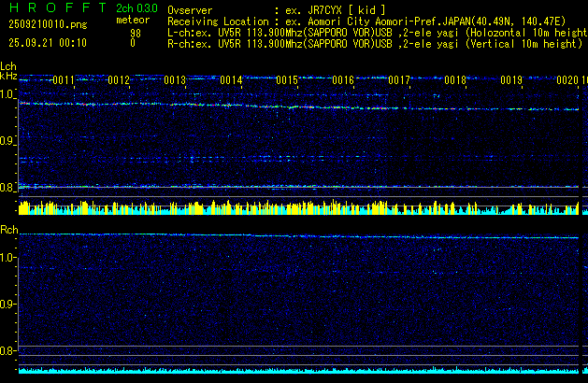Click the Lch kHz axis label
588x383 pixels.
point(8,71)
